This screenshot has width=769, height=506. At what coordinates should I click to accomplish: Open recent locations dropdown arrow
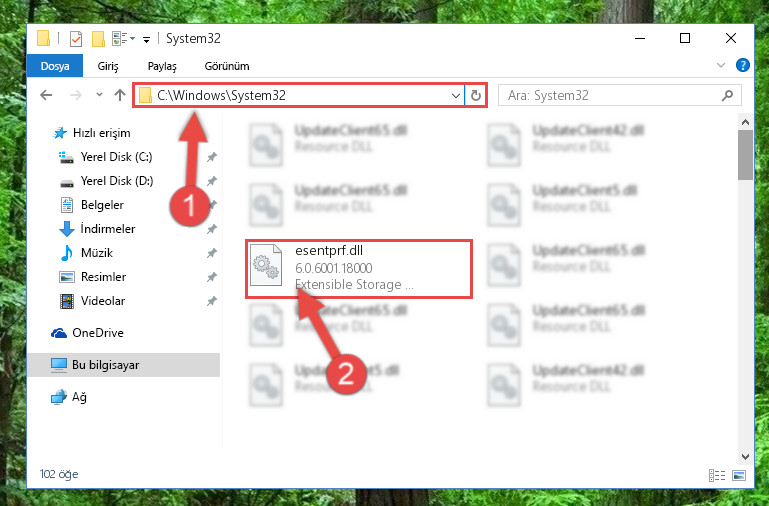click(x=100, y=95)
